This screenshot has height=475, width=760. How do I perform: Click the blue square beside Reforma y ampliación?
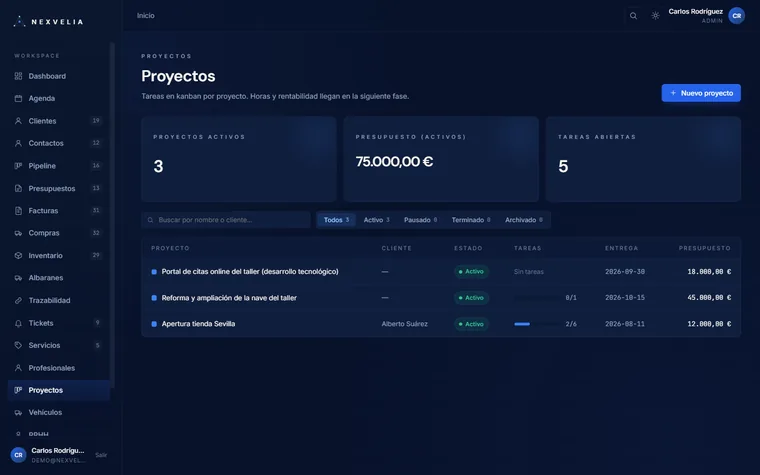154,298
